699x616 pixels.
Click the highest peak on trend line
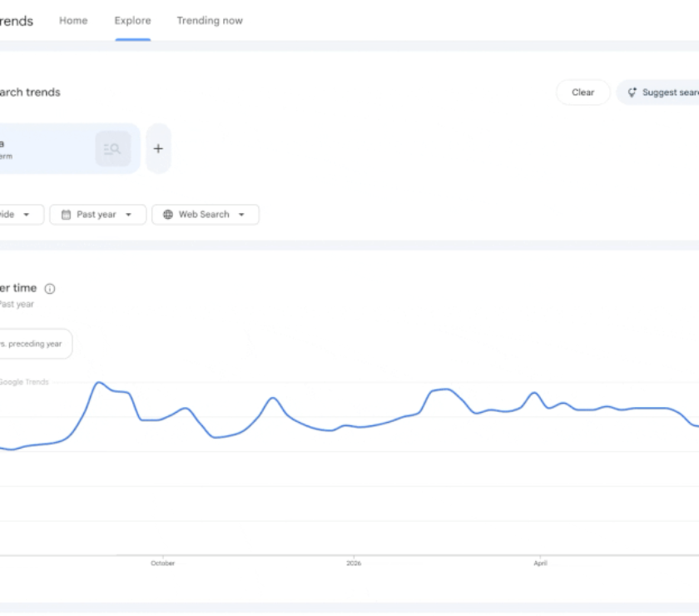tap(98, 382)
